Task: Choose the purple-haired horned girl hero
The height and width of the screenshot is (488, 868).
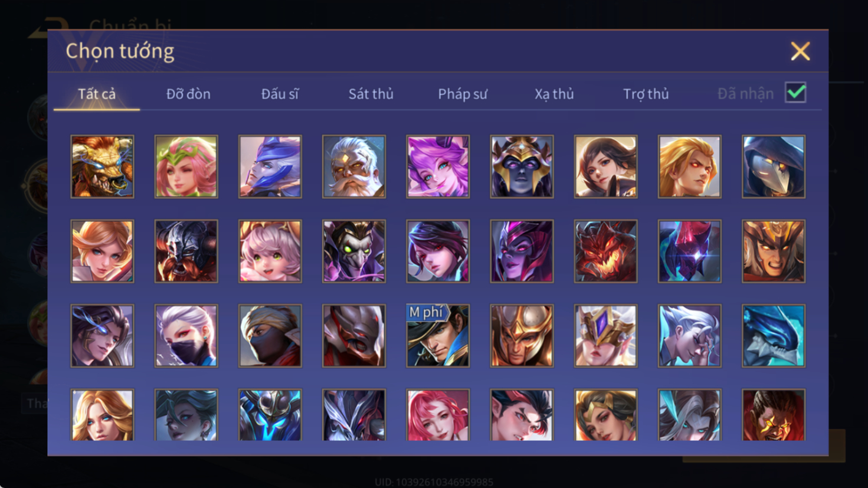Action: 438,166
